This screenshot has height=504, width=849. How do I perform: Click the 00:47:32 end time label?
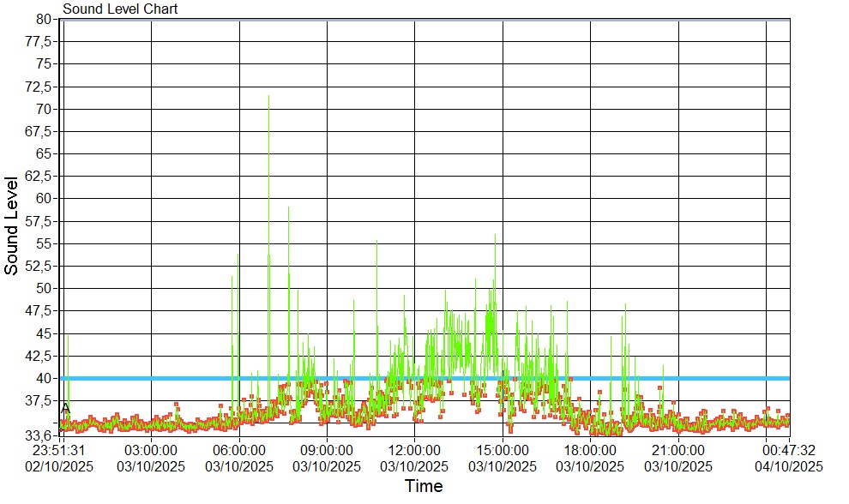pos(789,449)
